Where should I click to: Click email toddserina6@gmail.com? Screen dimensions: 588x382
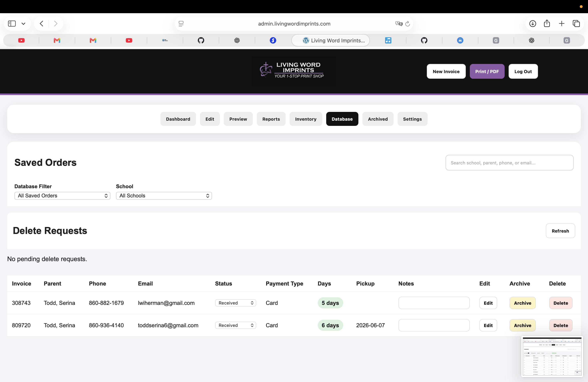[168, 325]
